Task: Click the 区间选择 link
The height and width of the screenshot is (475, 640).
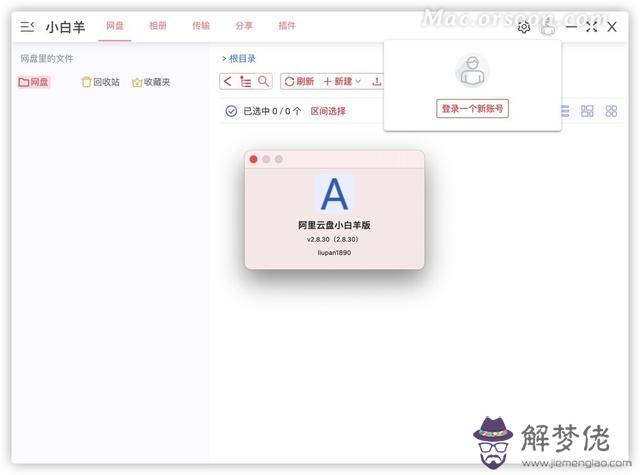Action: (328, 111)
